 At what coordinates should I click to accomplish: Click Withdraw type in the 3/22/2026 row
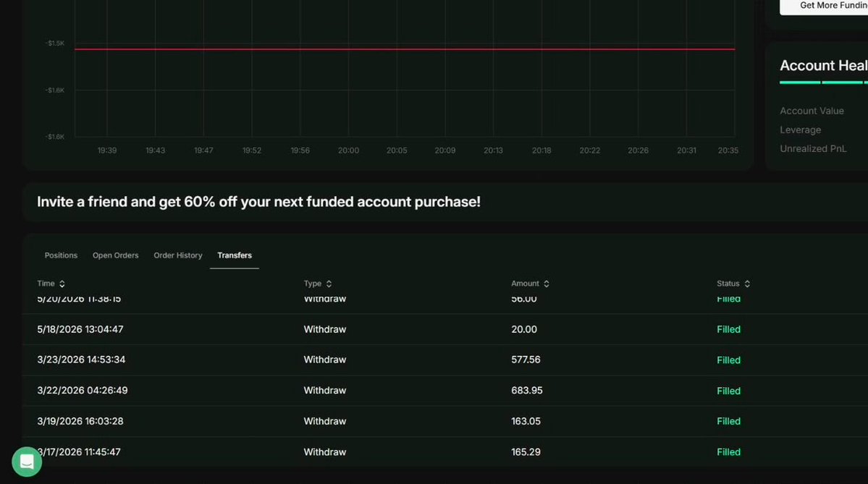(x=325, y=391)
